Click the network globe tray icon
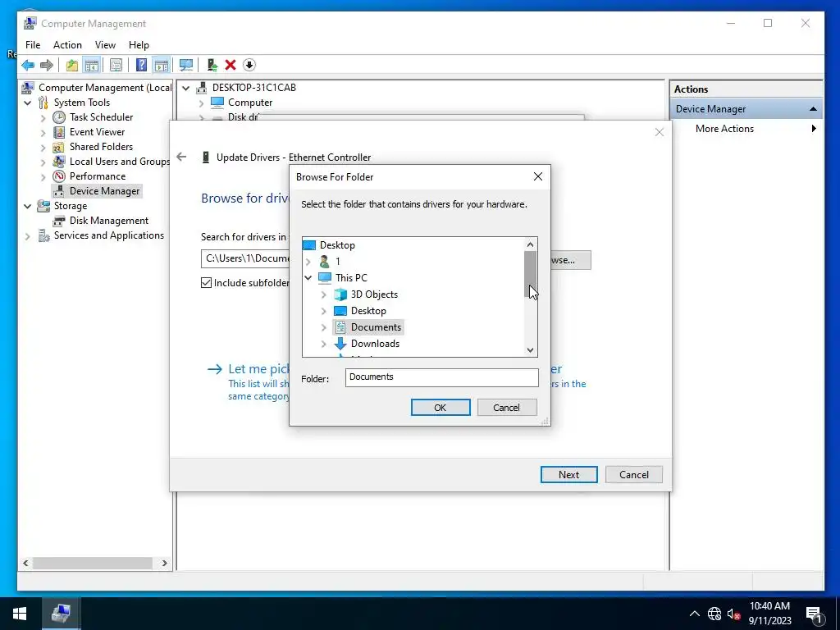The image size is (840, 630). [x=714, y=614]
